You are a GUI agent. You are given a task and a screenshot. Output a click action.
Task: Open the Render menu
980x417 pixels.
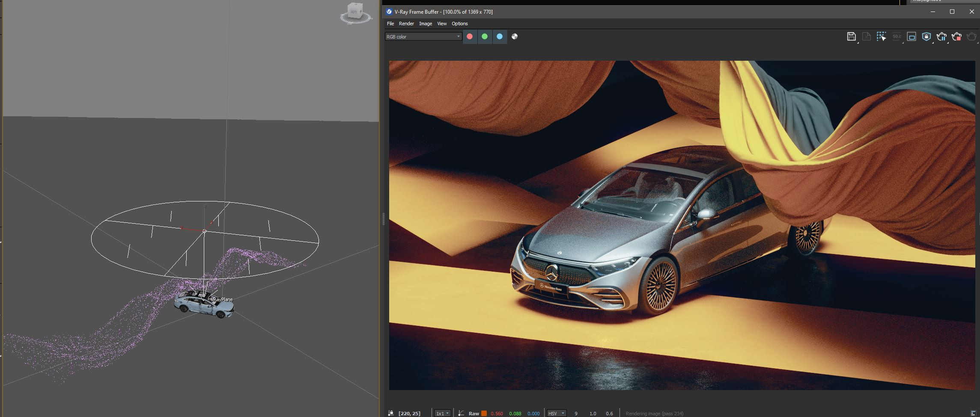(x=406, y=24)
